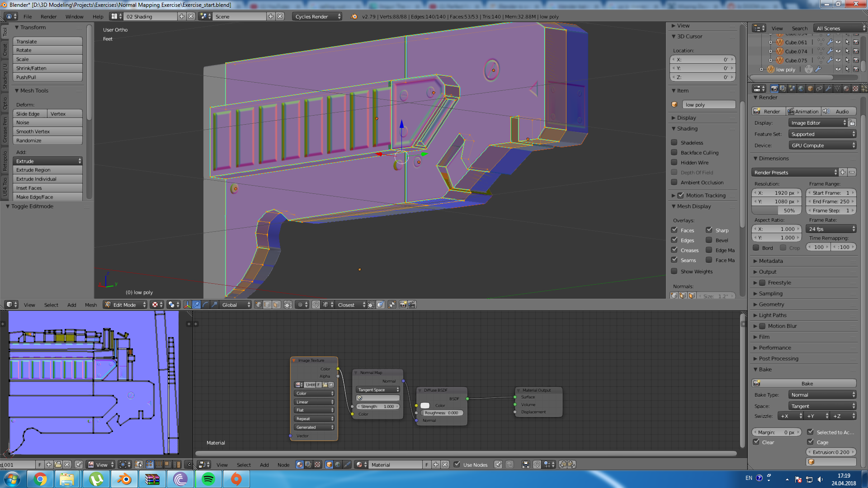868x488 pixels.
Task: Expand the Sampling panel
Action: coord(770,294)
